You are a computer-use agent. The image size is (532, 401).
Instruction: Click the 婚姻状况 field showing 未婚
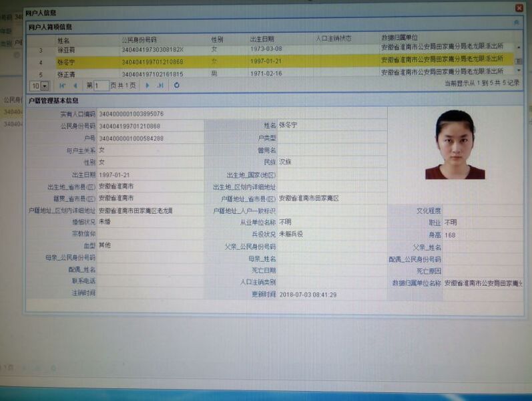point(151,223)
